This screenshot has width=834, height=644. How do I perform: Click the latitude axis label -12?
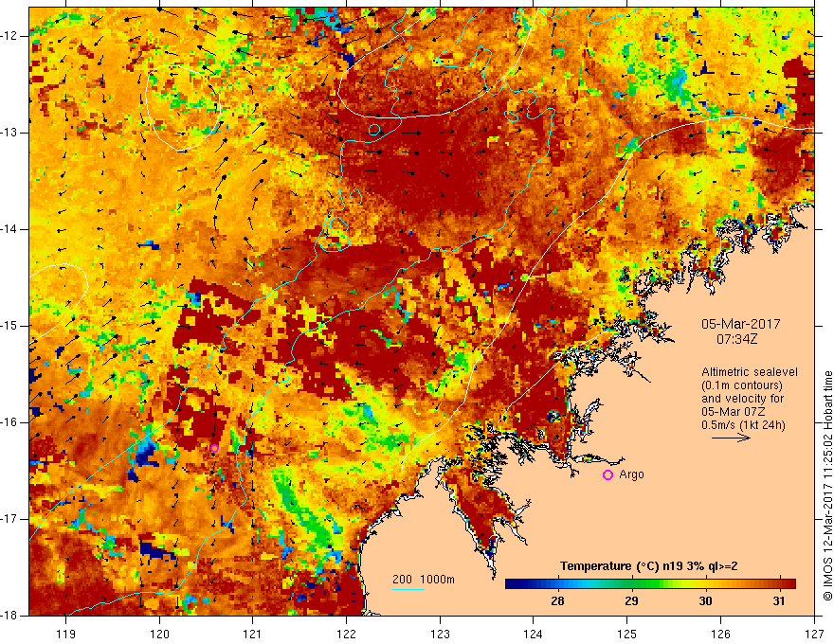coord(9,36)
